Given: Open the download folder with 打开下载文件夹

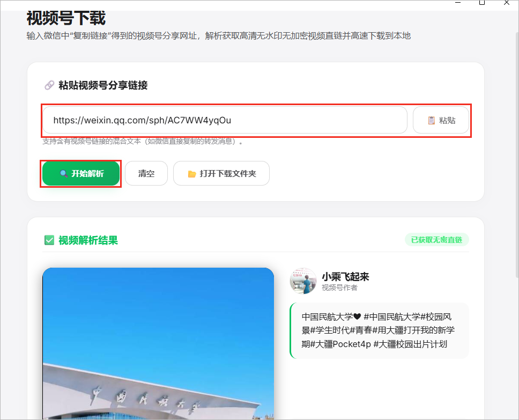Looking at the screenshot, I should [x=221, y=174].
